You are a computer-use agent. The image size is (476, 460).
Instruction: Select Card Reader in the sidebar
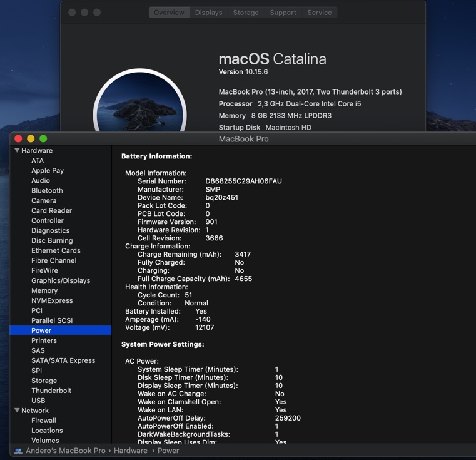coord(52,210)
